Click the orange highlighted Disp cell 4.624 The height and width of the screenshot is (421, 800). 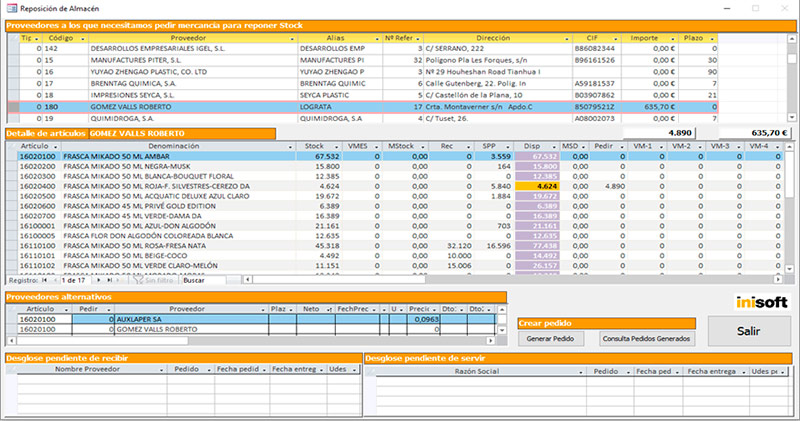tap(537, 186)
